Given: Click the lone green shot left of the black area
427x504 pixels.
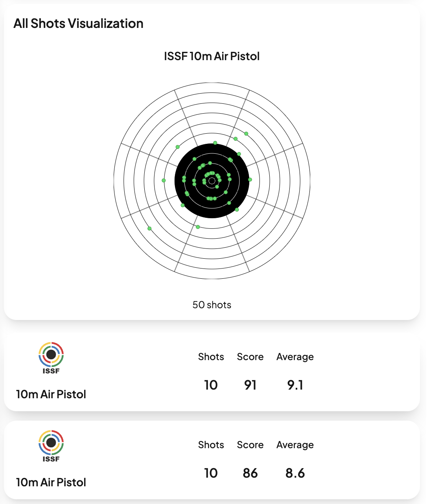Looking at the screenshot, I should tap(164, 180).
